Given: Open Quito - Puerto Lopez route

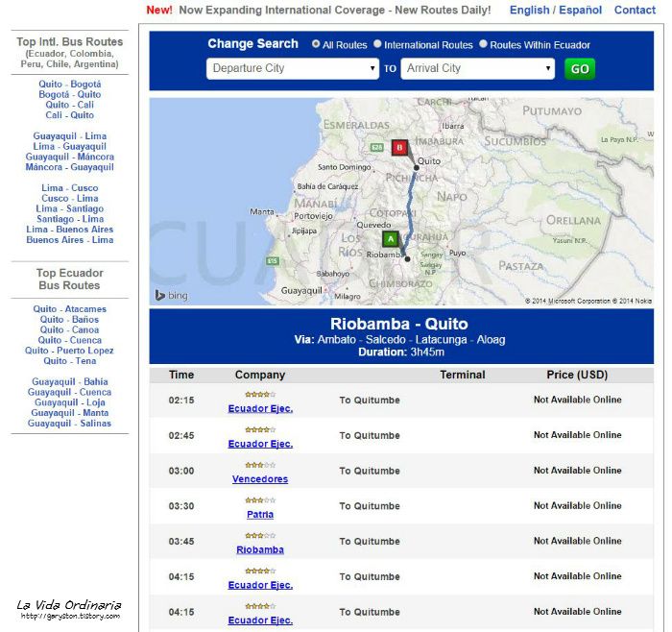Looking at the screenshot, I should [70, 351].
